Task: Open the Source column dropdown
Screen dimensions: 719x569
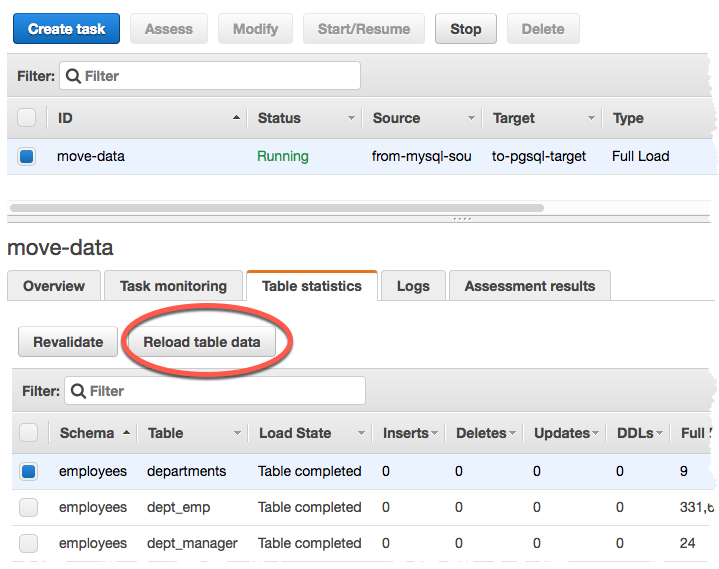Action: [471, 119]
